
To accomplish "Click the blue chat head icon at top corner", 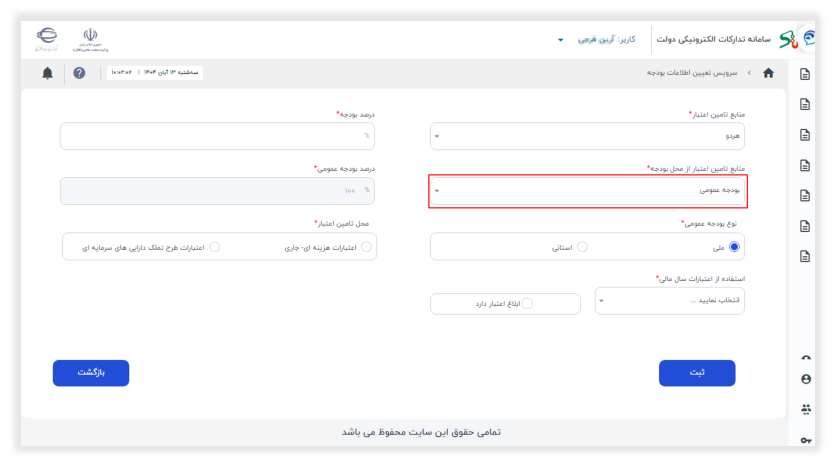I will point(809,38).
